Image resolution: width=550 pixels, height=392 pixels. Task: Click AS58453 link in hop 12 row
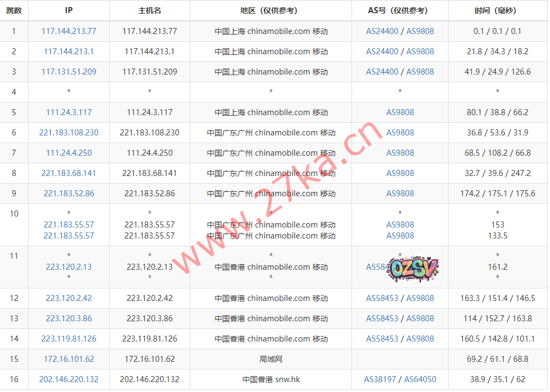point(382,298)
